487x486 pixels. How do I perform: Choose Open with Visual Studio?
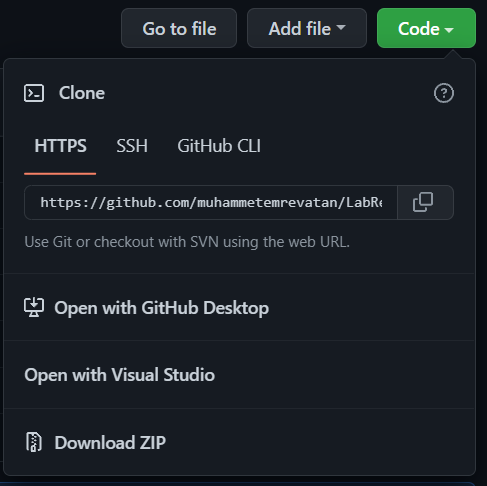pyautogui.click(x=120, y=375)
